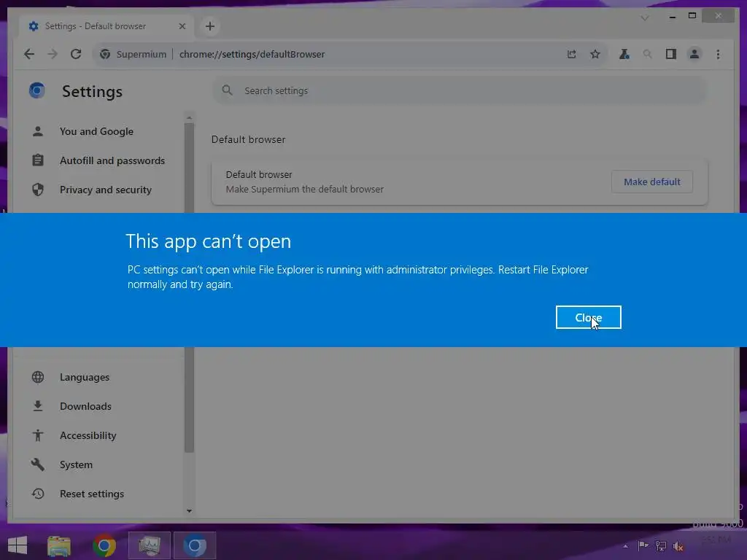Switch to the Task Manager taskbar app
This screenshot has width=747, height=560.
pyautogui.click(x=150, y=545)
